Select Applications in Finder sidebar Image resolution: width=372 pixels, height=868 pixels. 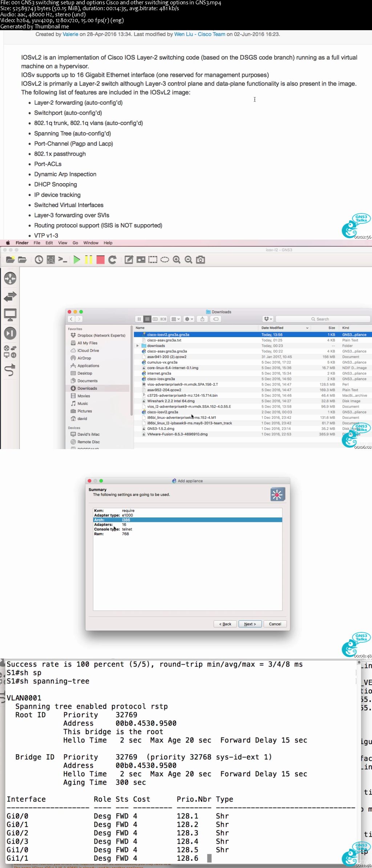tap(88, 366)
